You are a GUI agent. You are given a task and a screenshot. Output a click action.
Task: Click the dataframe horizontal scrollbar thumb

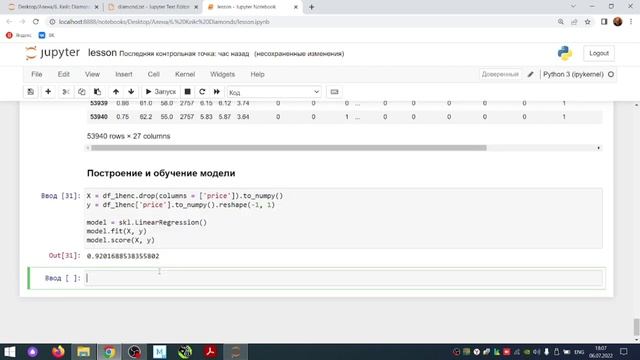(x=288, y=148)
